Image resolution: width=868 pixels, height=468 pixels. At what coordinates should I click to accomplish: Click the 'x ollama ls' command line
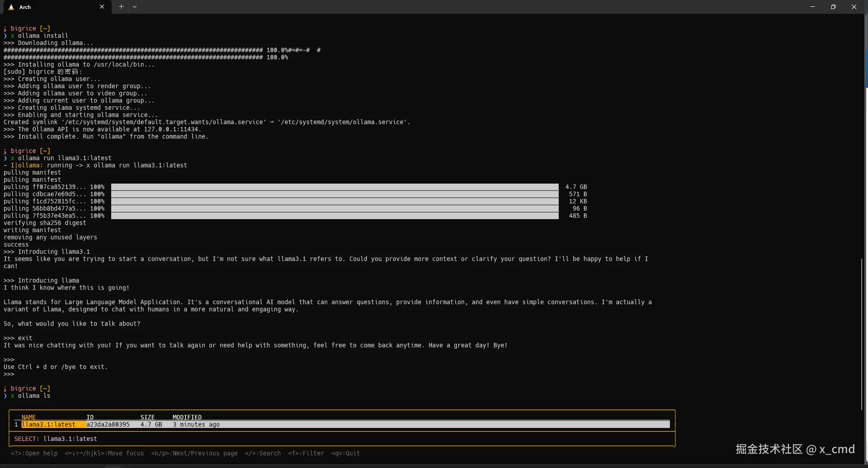point(31,396)
